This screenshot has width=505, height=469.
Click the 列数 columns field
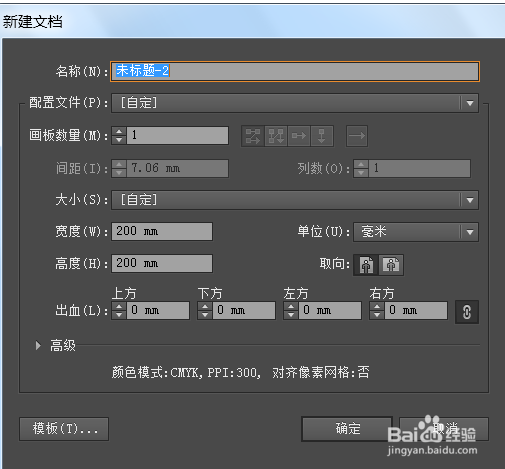coord(420,168)
